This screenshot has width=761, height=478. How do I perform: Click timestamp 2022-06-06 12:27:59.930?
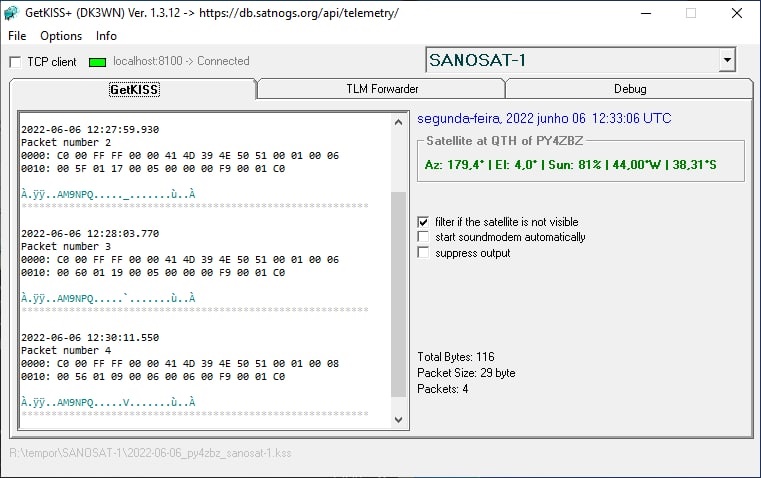[90, 130]
